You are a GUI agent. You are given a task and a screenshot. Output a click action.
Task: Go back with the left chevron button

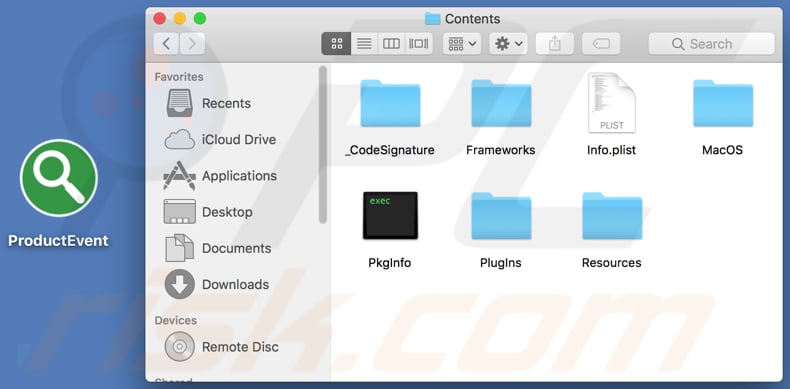[x=167, y=44]
